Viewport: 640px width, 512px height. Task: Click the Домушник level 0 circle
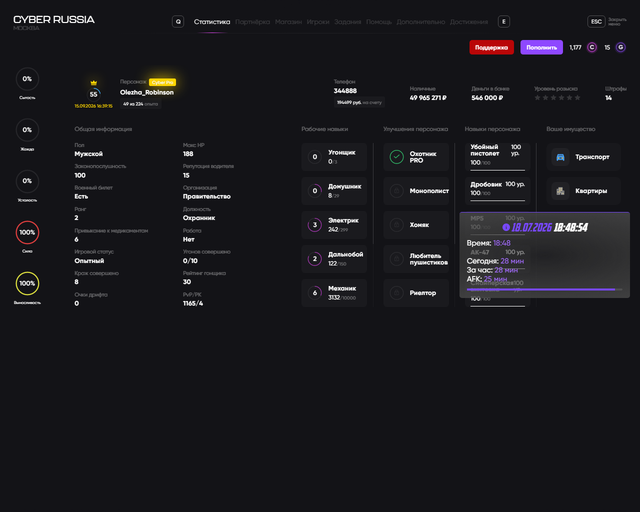click(x=315, y=191)
